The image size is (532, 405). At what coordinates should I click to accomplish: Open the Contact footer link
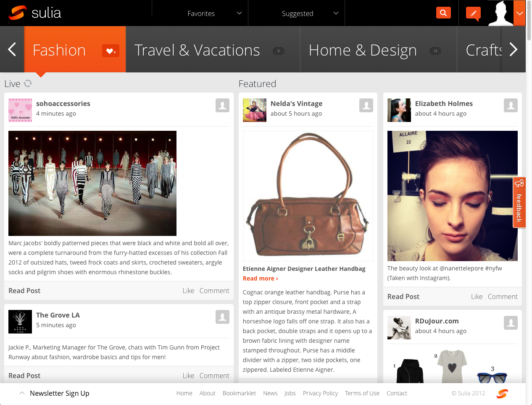point(397,393)
